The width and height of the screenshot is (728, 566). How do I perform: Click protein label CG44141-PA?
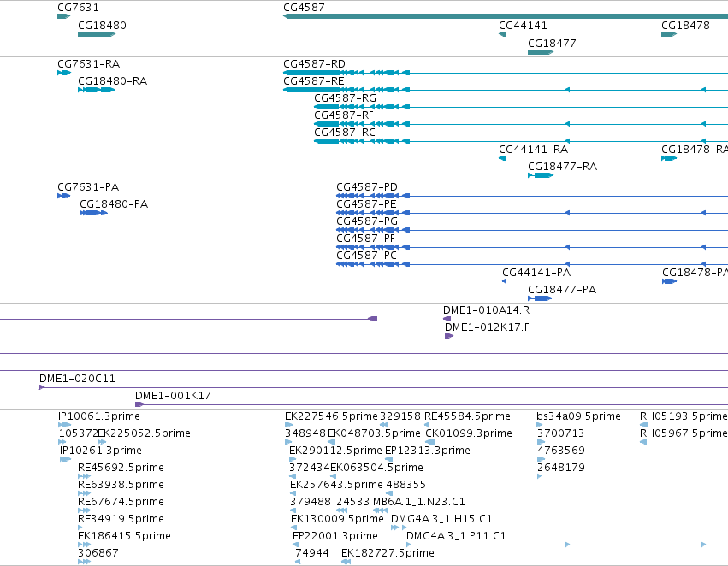tap(536, 274)
